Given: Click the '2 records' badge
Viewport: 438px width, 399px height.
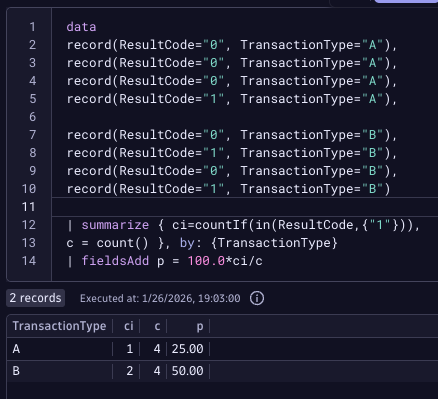Looking at the screenshot, I should tap(35, 298).
